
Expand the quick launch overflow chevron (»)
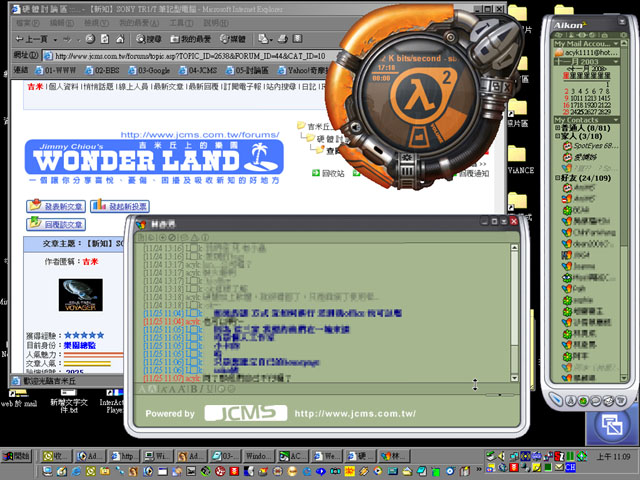pyautogui.click(x=479, y=469)
